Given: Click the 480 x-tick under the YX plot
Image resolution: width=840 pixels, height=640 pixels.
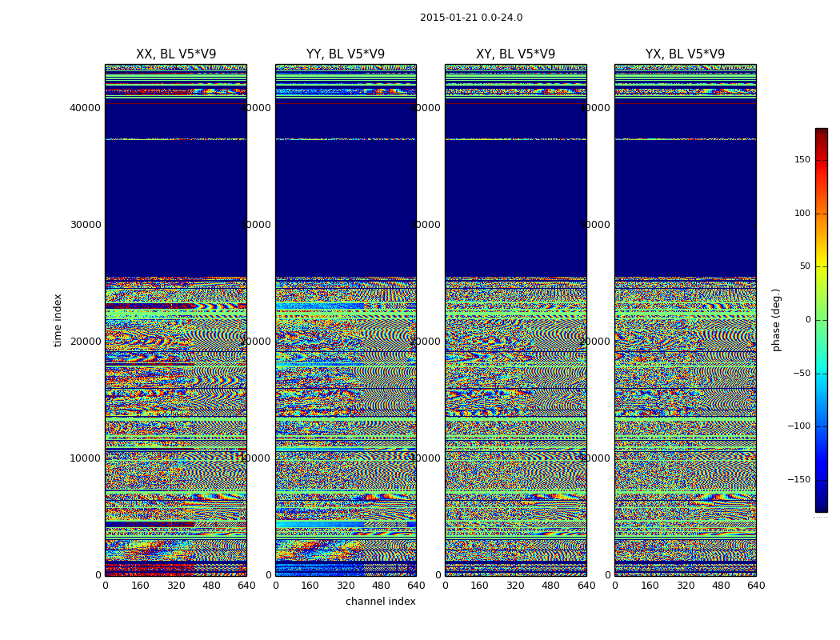Looking at the screenshot, I should coord(721,586).
